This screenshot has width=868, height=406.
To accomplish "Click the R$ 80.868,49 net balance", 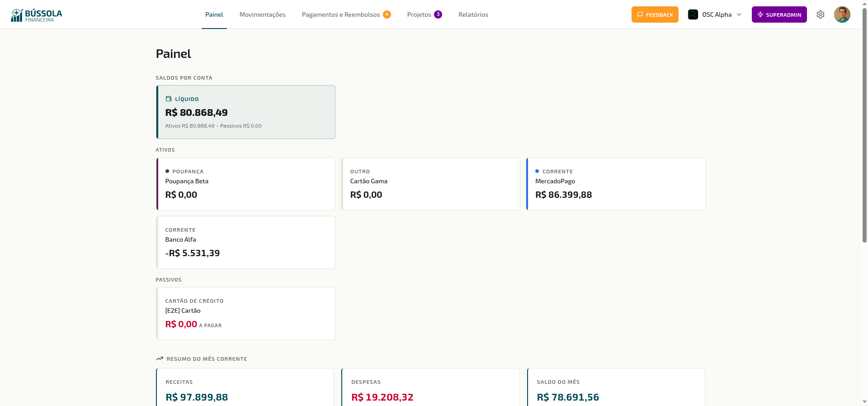I will [x=197, y=112].
